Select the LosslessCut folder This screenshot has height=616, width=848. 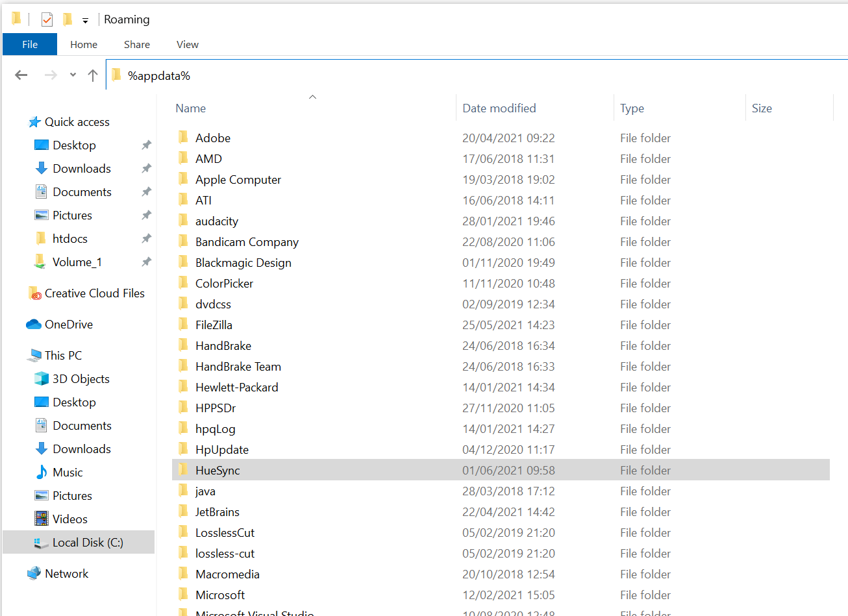[x=225, y=532]
